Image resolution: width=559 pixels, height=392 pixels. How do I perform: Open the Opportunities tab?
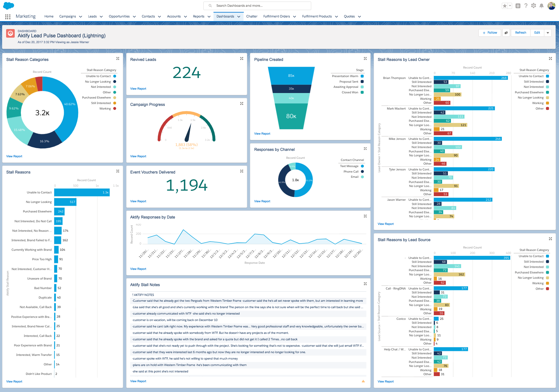119,17
